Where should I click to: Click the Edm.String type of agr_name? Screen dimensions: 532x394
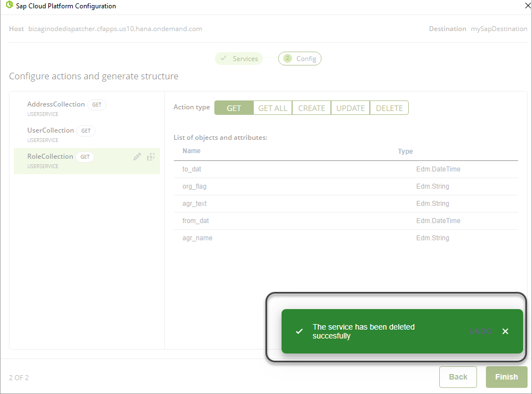[433, 238]
